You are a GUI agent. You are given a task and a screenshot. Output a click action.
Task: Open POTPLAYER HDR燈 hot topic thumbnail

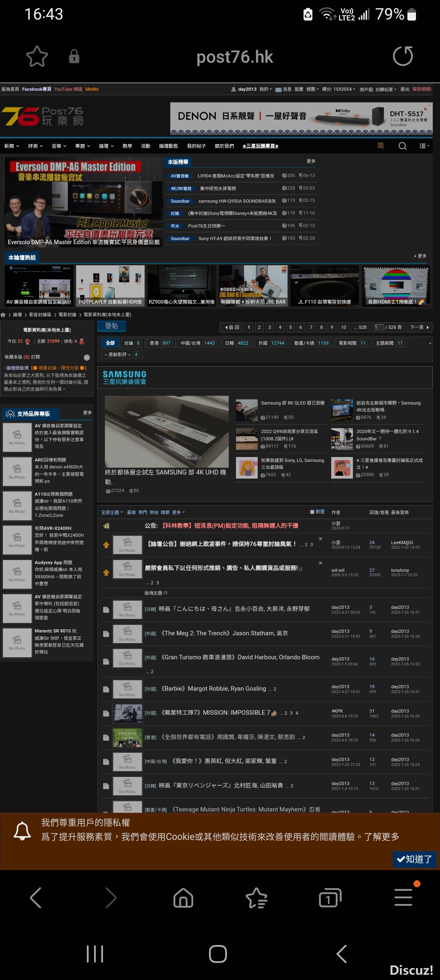pos(110,286)
